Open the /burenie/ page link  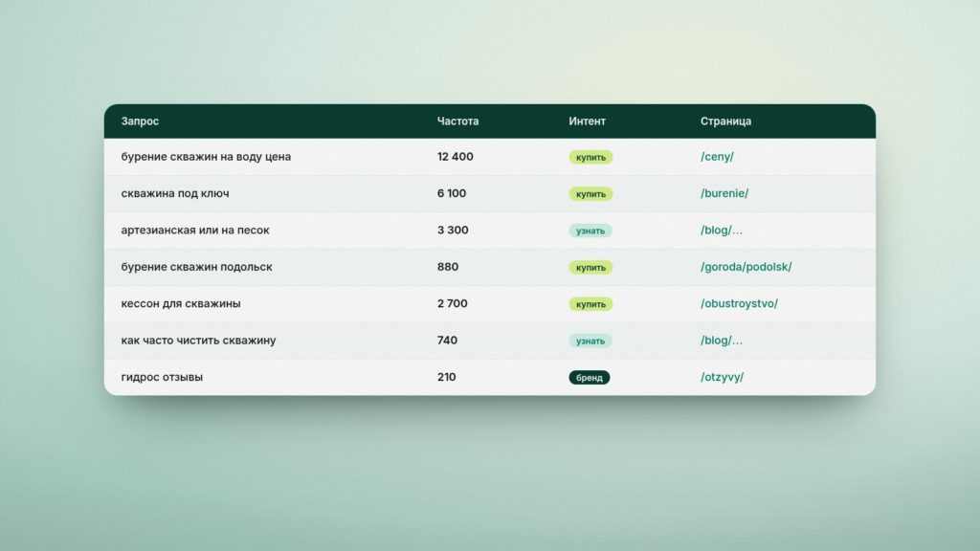pyautogui.click(x=724, y=193)
